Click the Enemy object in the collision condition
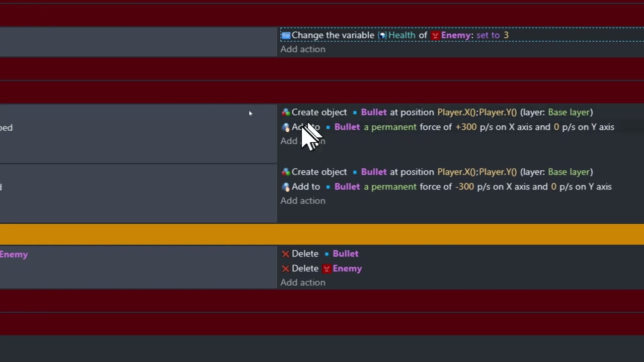The height and width of the screenshot is (362, 644). (14, 254)
